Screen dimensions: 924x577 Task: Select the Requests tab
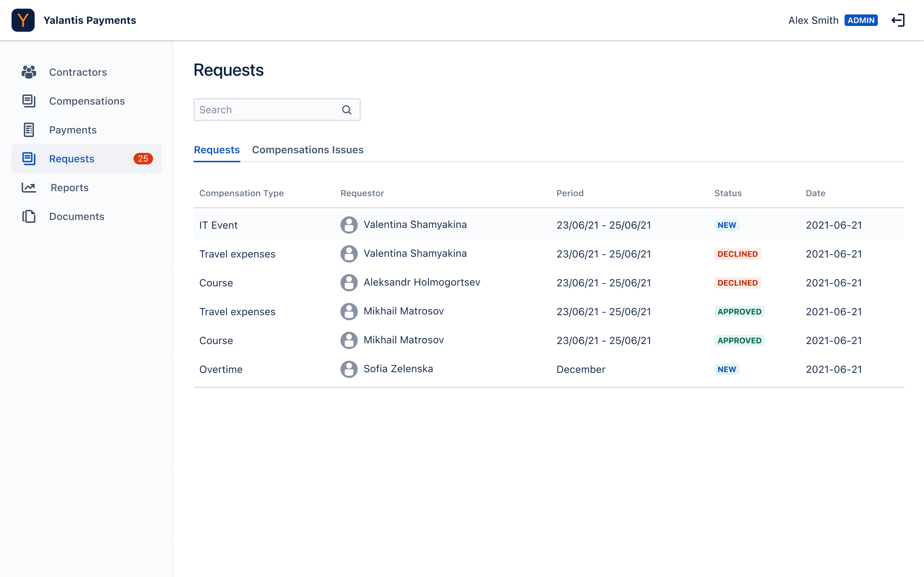(217, 150)
